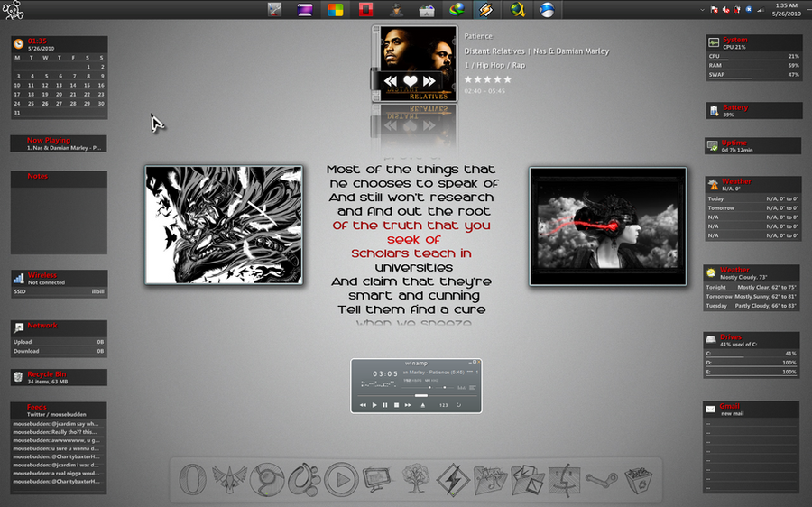Viewport: 812px width, 507px height.
Task: Click the Distant Relatives album cover
Action: 418,63
